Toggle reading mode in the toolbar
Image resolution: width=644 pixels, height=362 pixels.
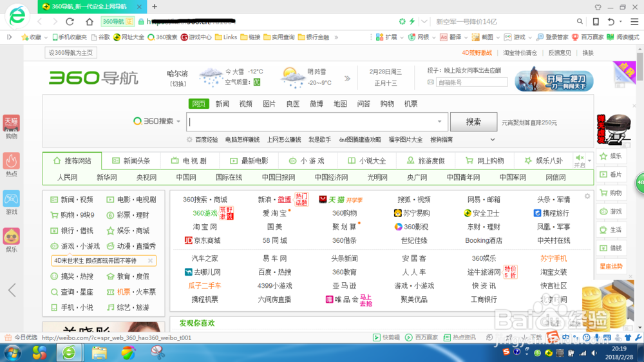tap(623, 37)
